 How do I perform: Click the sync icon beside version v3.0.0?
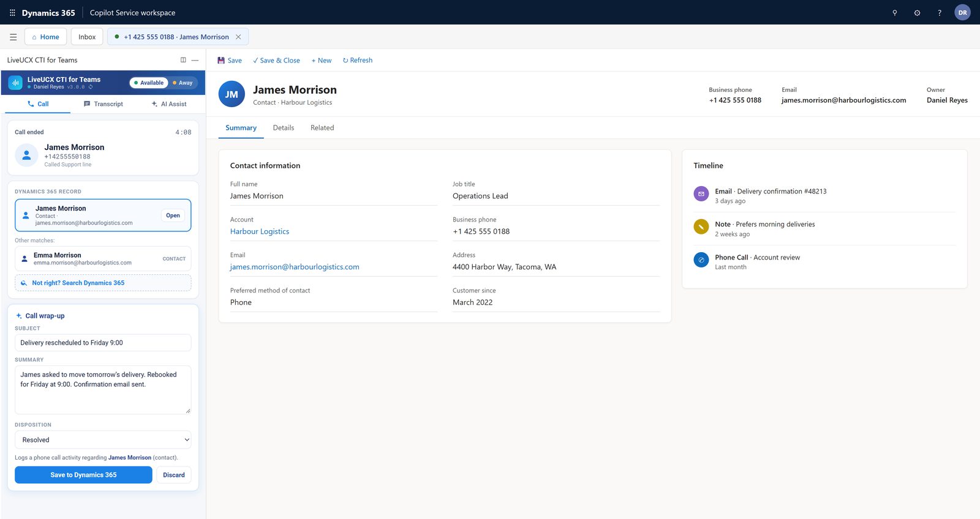[91, 87]
